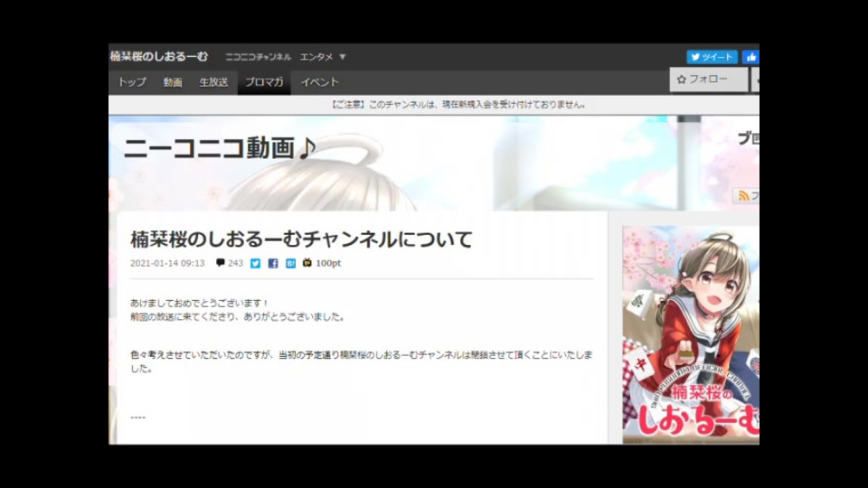
Task: Click the Facebook like thumbs-up button
Action: click(x=751, y=57)
